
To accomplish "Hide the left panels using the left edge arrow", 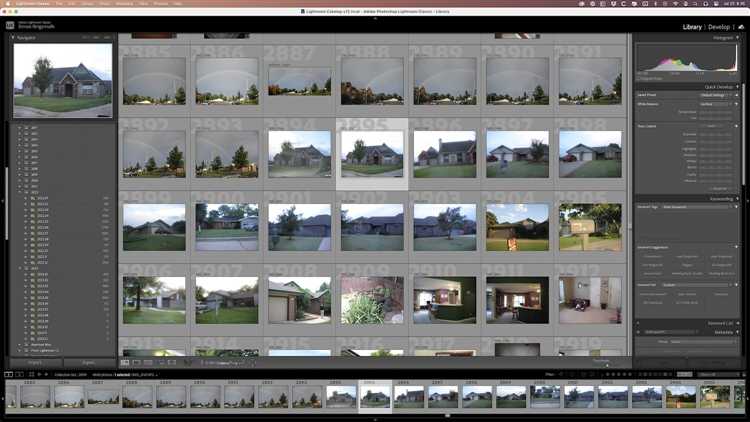I will tap(2, 201).
